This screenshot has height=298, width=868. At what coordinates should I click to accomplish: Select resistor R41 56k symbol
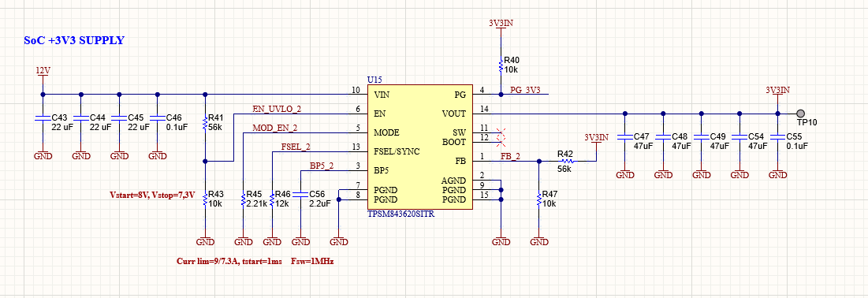coord(206,122)
